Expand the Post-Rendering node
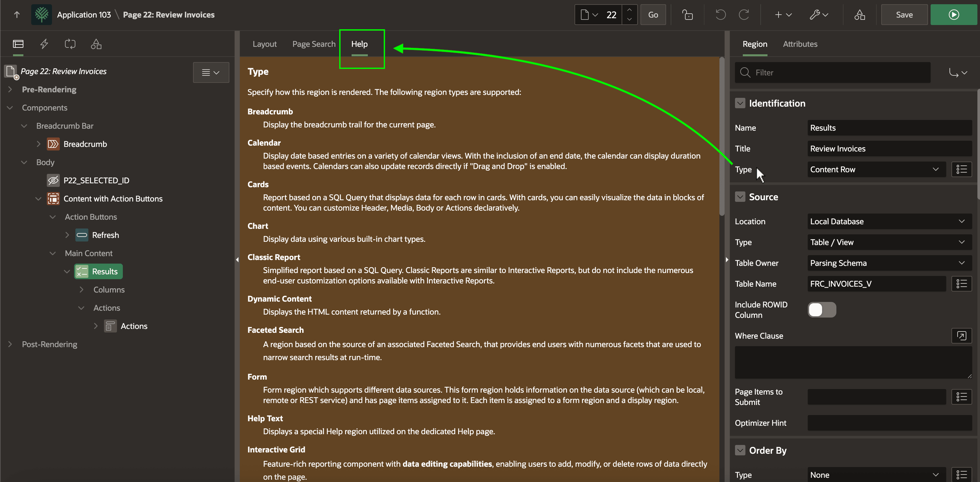980x482 pixels. pyautogui.click(x=10, y=344)
